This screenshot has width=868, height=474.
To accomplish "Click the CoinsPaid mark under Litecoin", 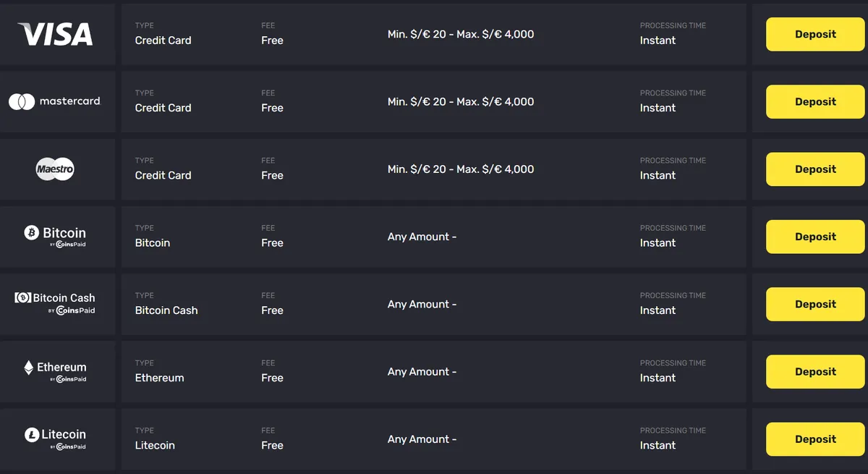I will point(67,447).
